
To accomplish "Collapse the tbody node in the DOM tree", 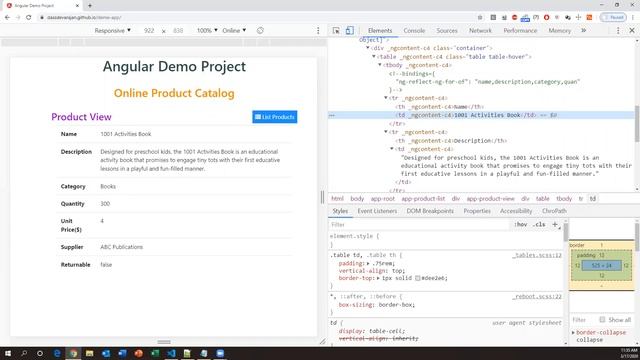I will (380, 65).
